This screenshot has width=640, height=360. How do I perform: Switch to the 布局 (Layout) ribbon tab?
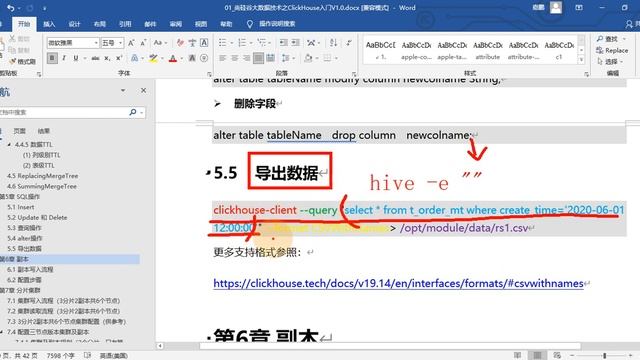[x=100, y=24]
